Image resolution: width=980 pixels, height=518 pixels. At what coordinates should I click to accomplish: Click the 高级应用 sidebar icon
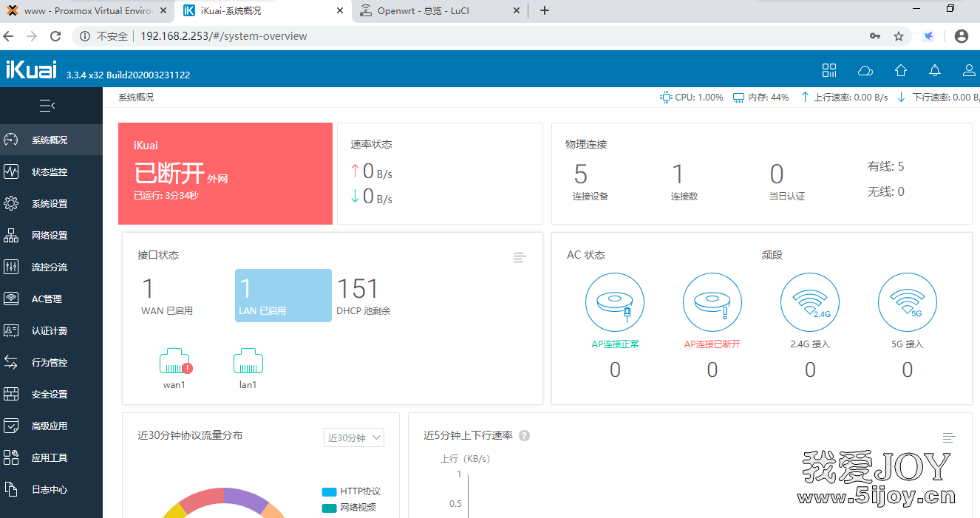pyautogui.click(x=11, y=426)
